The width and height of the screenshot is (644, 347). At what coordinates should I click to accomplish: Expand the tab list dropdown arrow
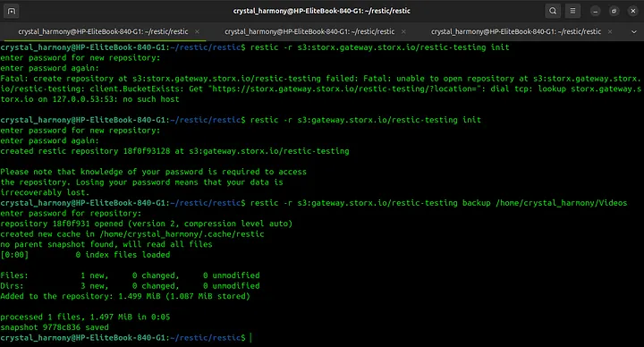coord(634,32)
